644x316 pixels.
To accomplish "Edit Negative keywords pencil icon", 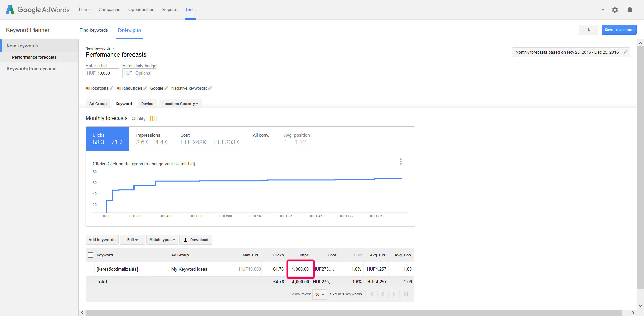I will pyautogui.click(x=210, y=88).
